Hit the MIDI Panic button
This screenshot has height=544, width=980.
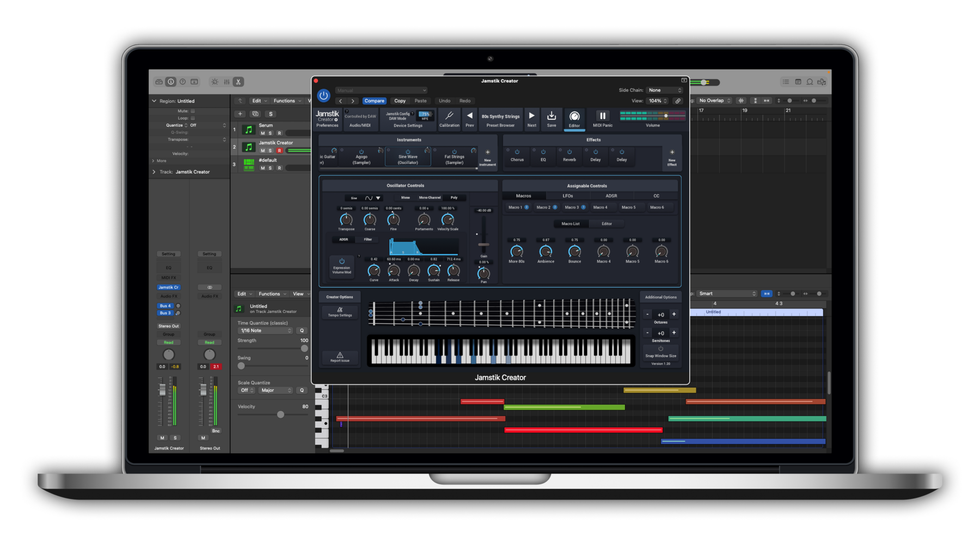pos(603,116)
